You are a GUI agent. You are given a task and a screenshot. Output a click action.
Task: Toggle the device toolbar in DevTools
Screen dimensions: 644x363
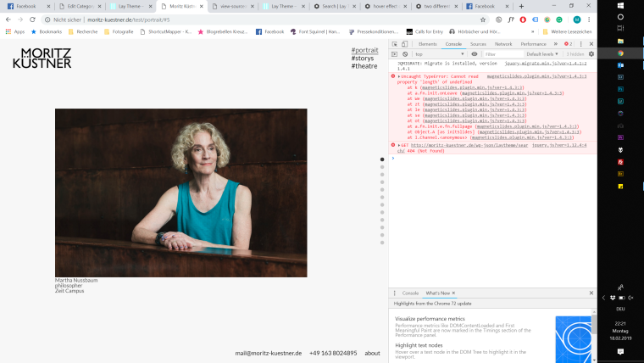405,43
